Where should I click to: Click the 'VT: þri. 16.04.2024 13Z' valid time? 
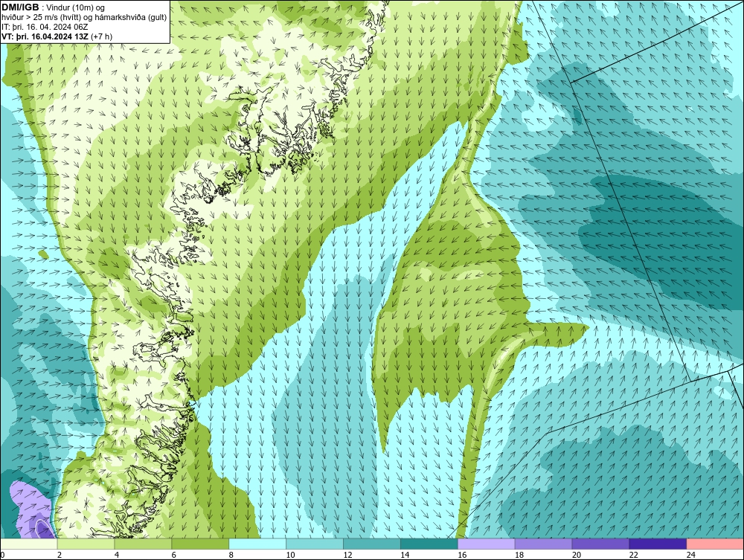[x=45, y=36]
